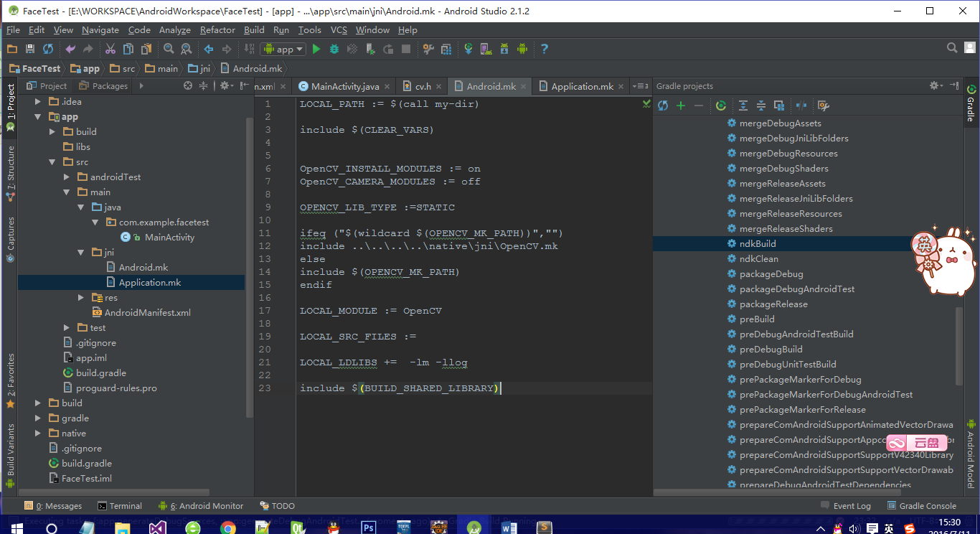Run the app with green play icon
Screen dimensions: 980x534
(x=316, y=49)
